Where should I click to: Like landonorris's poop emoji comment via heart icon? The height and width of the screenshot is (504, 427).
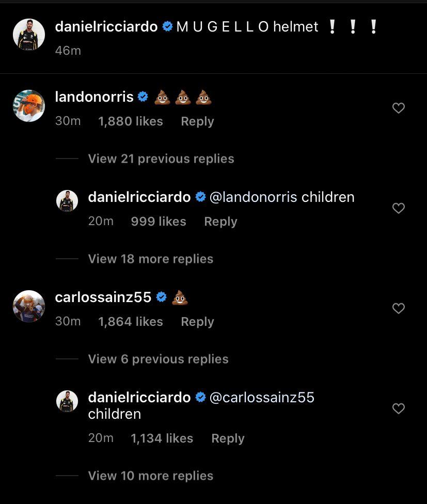[x=398, y=108]
